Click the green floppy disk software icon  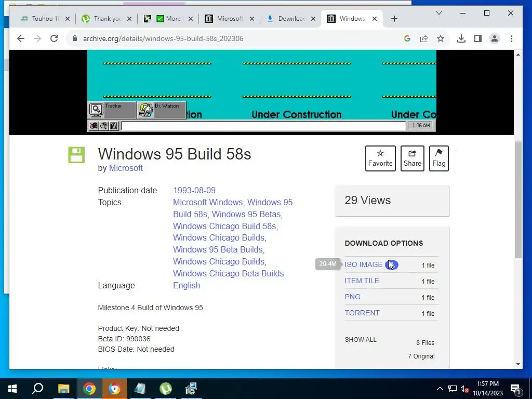coord(76,155)
